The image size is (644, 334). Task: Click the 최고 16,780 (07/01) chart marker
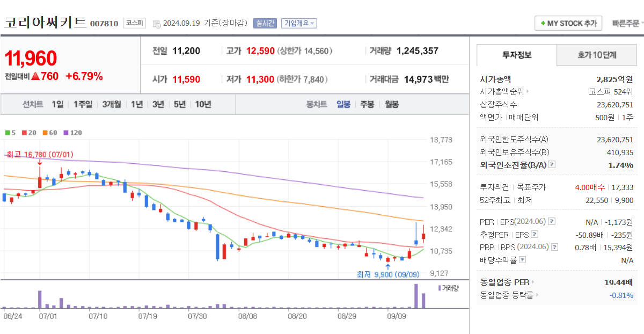point(40,155)
